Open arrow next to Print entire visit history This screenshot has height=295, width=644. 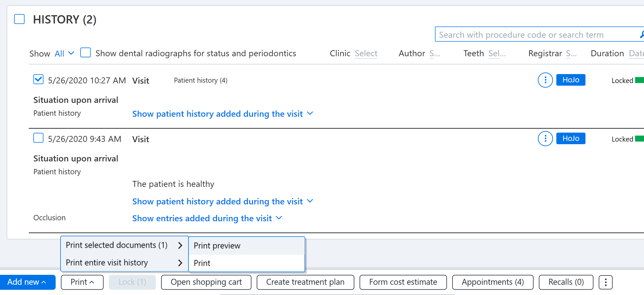click(180, 263)
